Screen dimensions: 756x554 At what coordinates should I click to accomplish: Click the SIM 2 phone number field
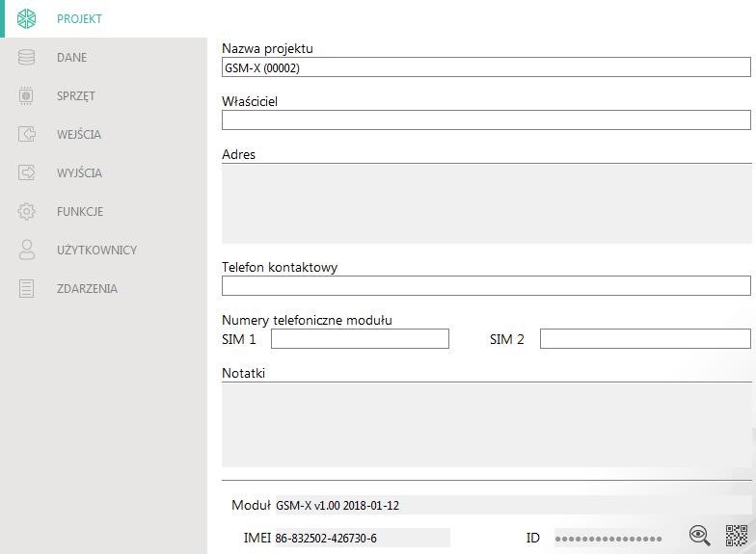pos(645,339)
